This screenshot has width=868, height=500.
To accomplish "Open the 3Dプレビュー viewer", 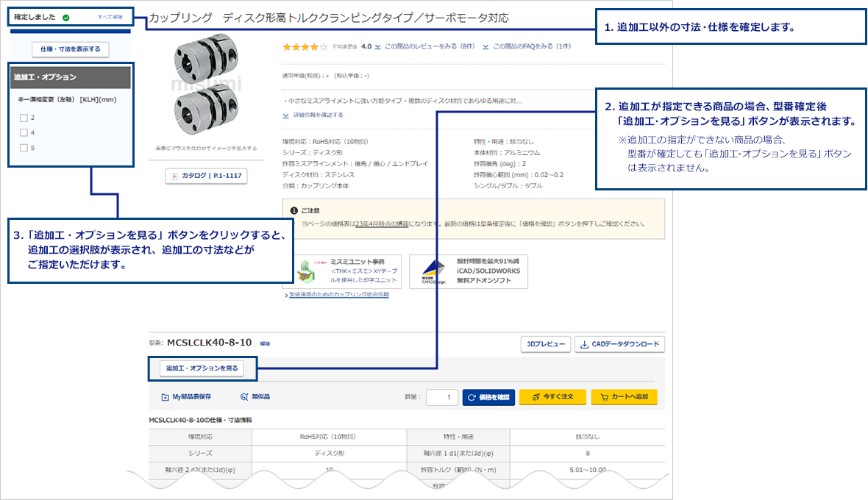I will [546, 343].
